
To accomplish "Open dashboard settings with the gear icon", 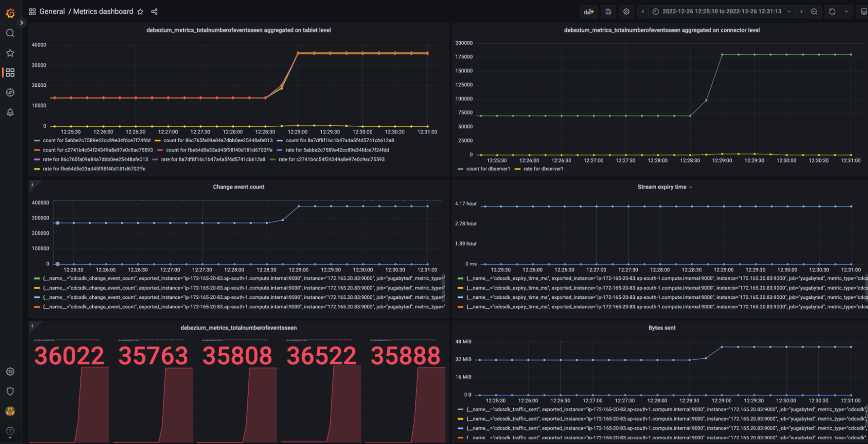I will pos(626,11).
